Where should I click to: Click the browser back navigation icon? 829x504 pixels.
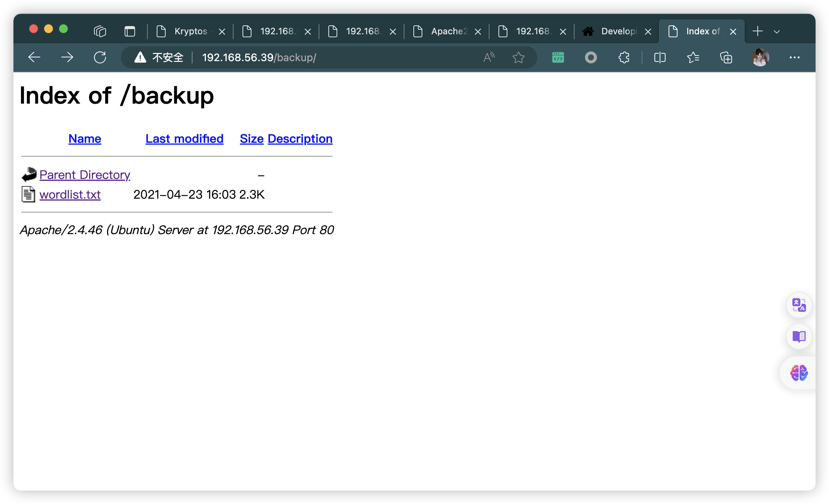pyautogui.click(x=34, y=57)
